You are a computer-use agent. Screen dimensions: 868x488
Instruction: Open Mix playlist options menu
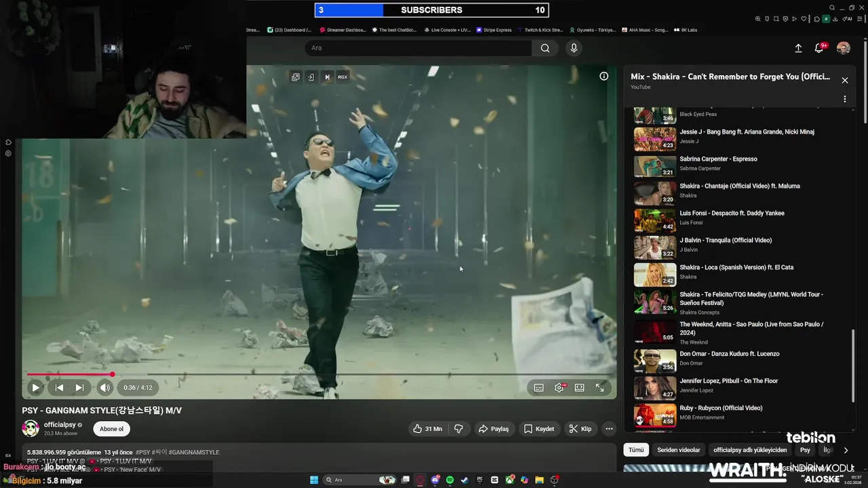coord(845,99)
